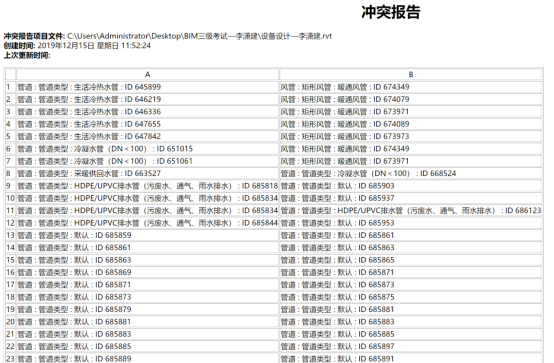Viewport: 554px width, 363px height.
Task: Select the row 21 column B cell ID 685885
Action: (411, 334)
